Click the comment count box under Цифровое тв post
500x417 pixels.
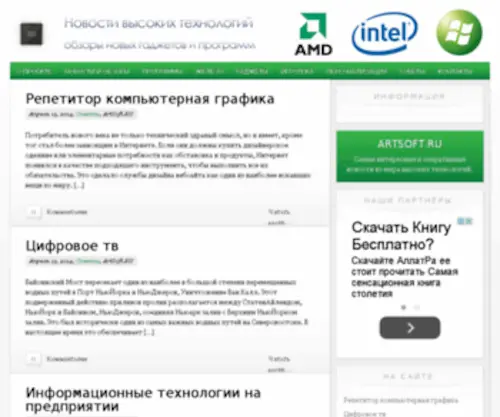34,359
